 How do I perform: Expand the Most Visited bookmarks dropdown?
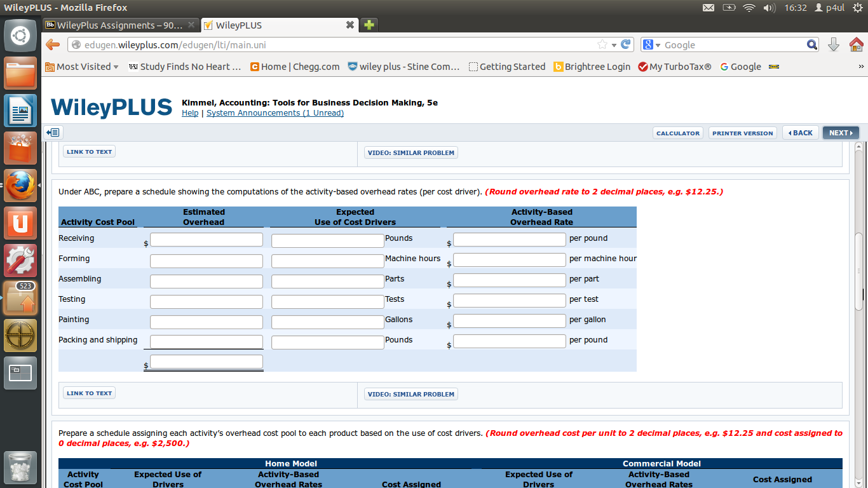click(x=82, y=67)
